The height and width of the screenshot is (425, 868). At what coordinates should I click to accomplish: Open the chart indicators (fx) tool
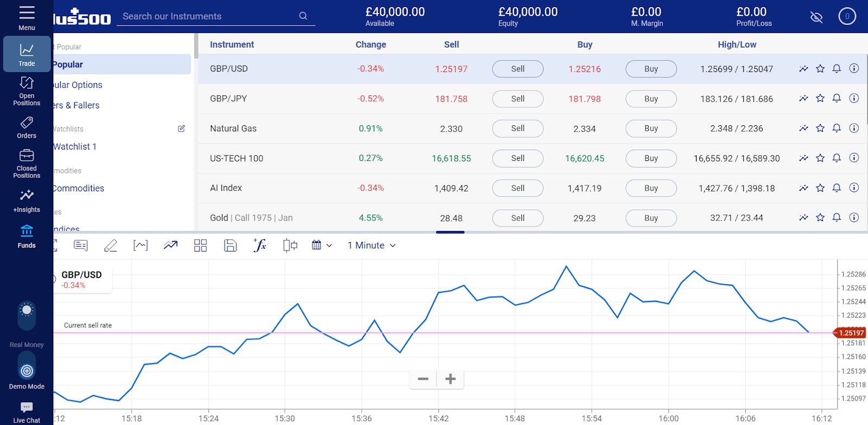[x=260, y=246]
